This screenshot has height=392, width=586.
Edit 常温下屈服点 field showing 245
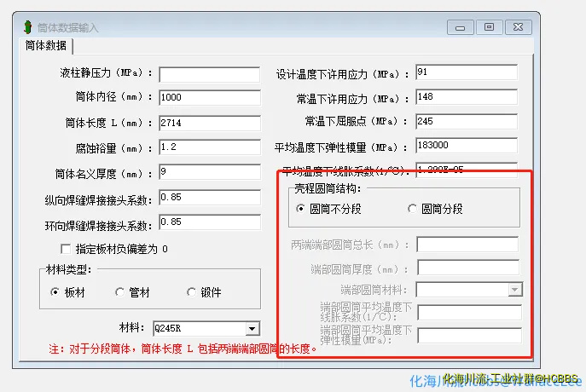tap(467, 121)
